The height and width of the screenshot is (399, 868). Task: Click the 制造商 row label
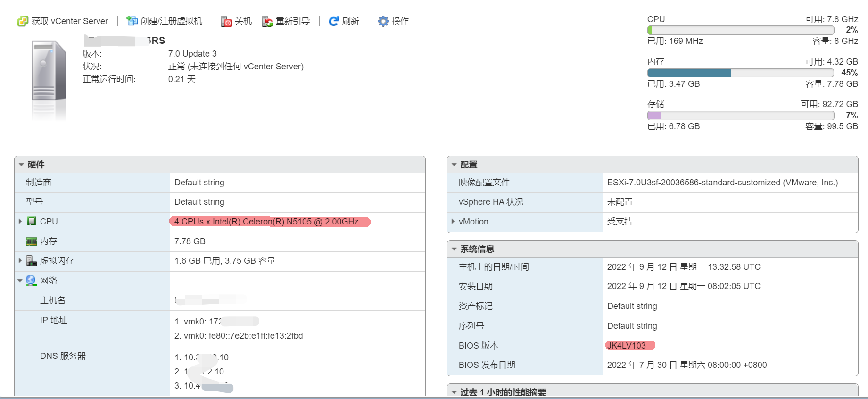click(39, 183)
